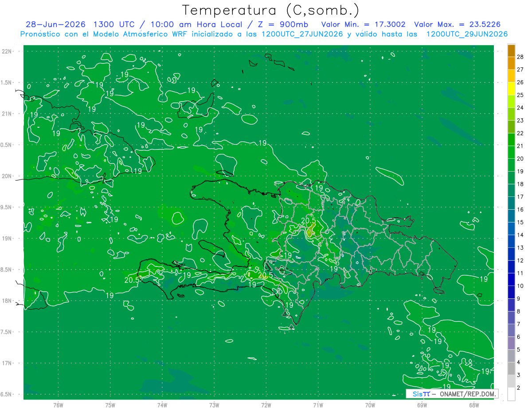Click the color legend value 18
The width and height of the screenshot is (532, 411).
coord(520,184)
